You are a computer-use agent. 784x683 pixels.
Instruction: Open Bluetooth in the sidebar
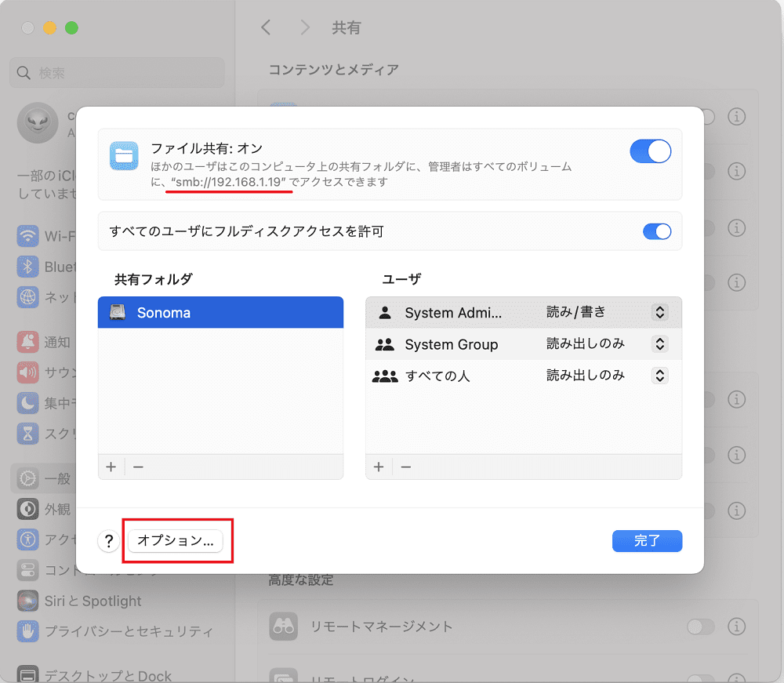46,267
